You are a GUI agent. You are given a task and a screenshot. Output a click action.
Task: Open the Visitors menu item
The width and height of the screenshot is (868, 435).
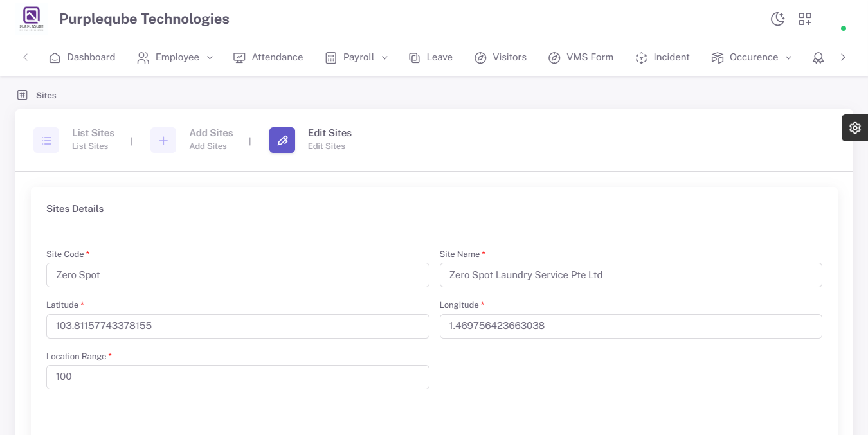tap(500, 57)
